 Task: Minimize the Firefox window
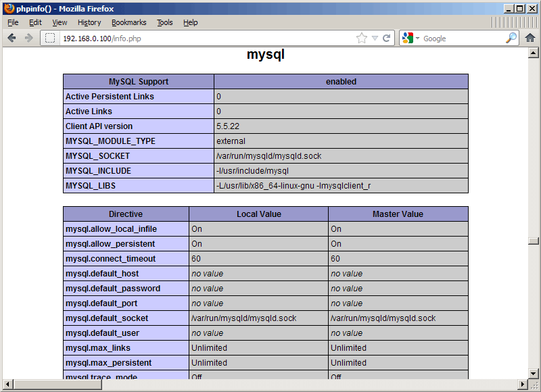point(508,9)
